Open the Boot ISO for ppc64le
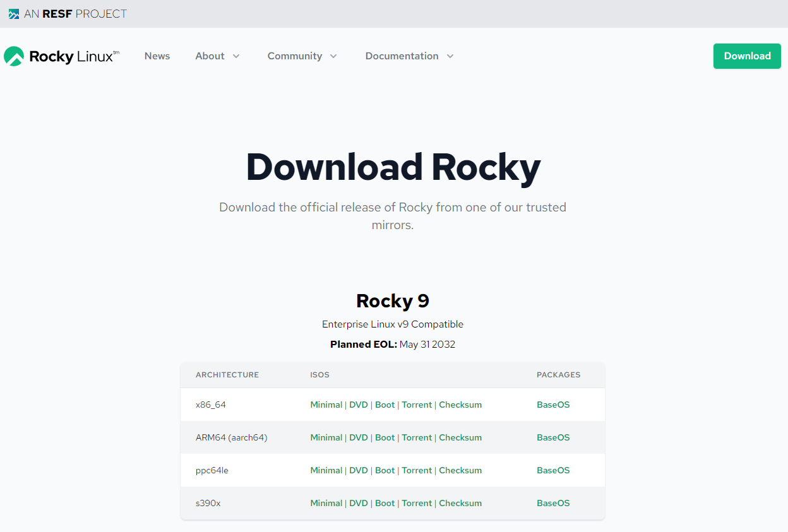This screenshot has width=788, height=532. (385, 470)
